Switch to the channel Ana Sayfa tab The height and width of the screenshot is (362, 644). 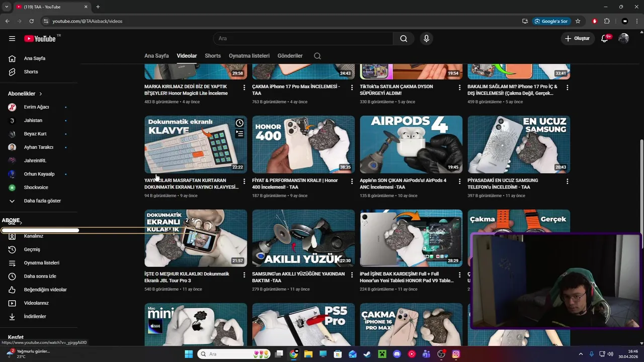point(156,56)
